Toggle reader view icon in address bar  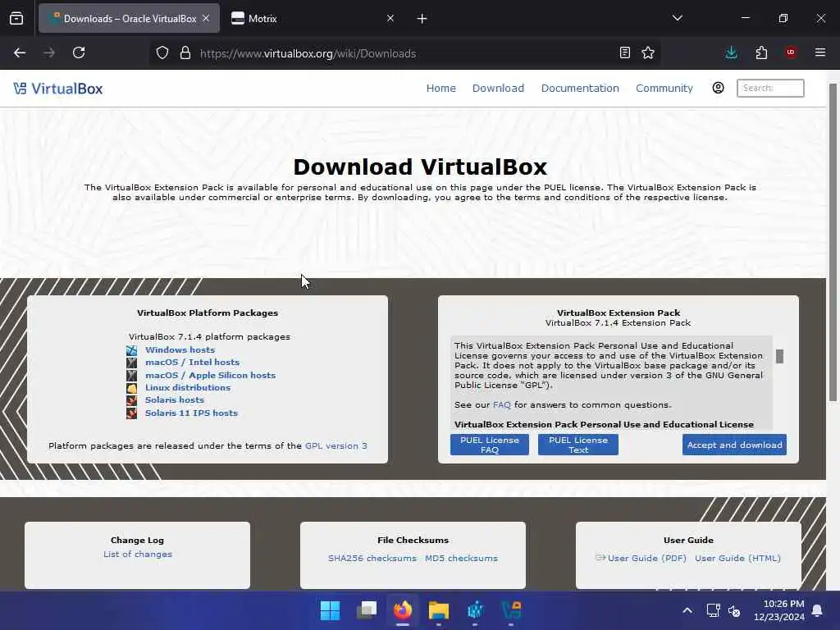click(x=624, y=53)
